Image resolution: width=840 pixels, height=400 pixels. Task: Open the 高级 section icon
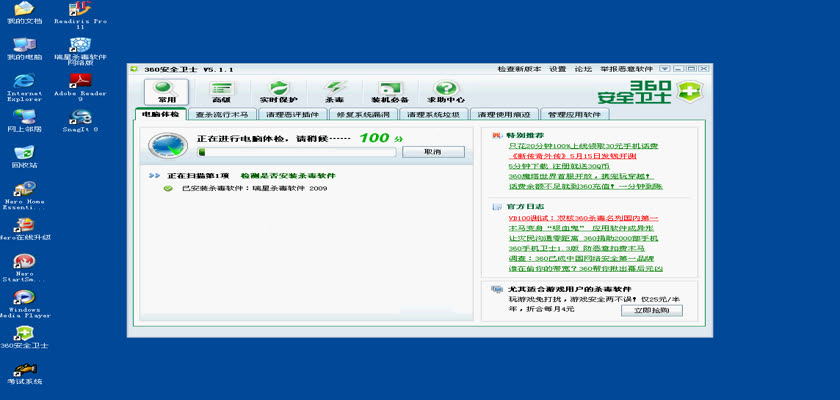coord(221,92)
